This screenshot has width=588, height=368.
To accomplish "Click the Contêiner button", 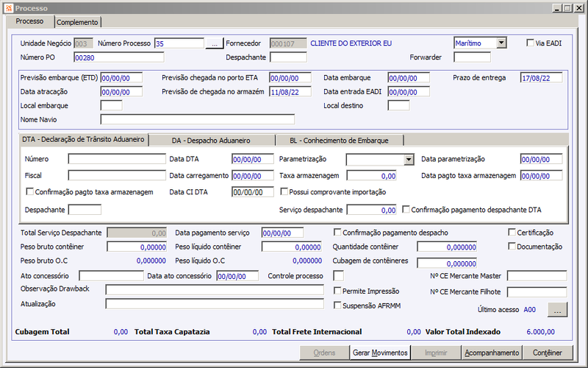I will coord(548,353).
